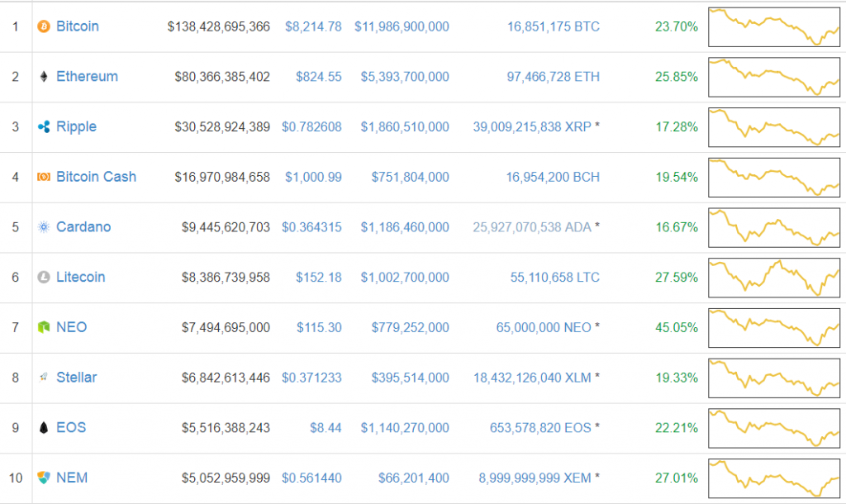Viewport: 846px width, 504px height.
Task: Click the blue Ripple logo icon
Action: click(44, 126)
